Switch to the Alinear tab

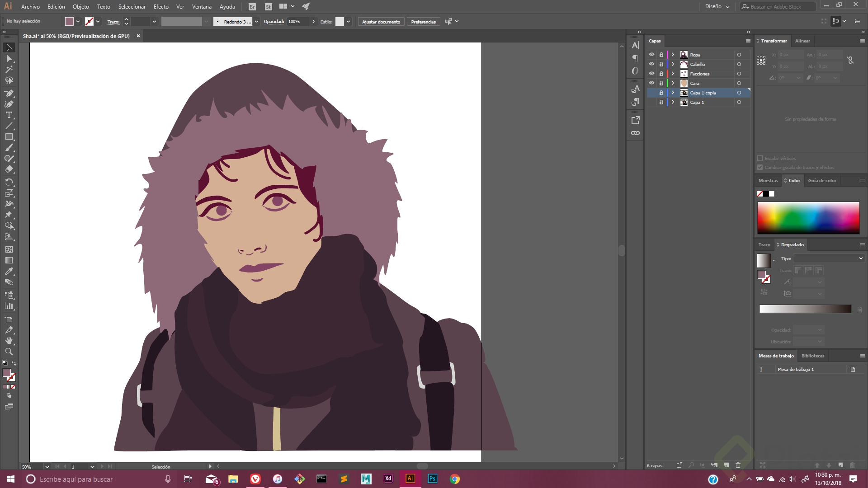tap(802, 41)
